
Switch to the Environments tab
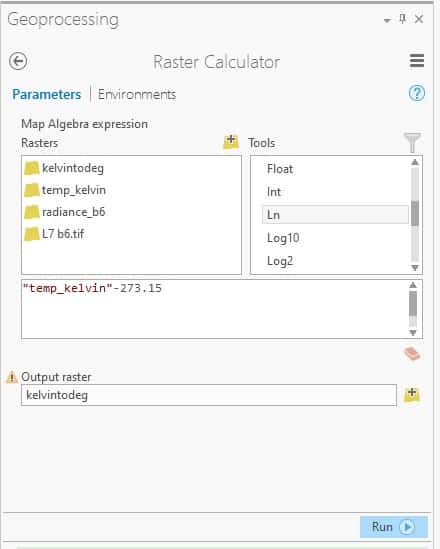[x=137, y=95]
